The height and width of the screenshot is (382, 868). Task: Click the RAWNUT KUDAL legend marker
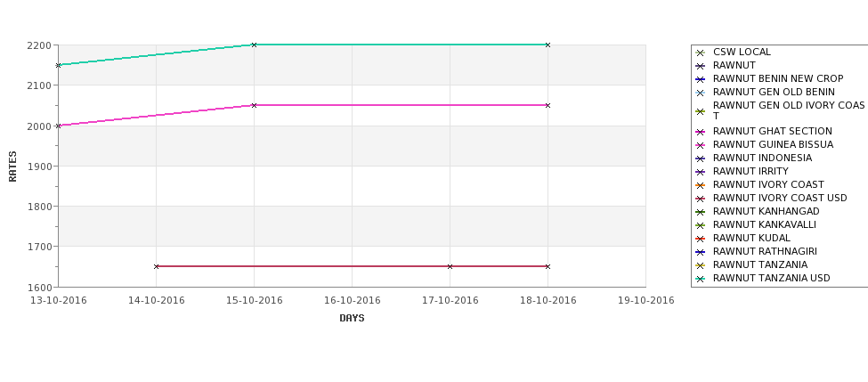tap(701, 239)
